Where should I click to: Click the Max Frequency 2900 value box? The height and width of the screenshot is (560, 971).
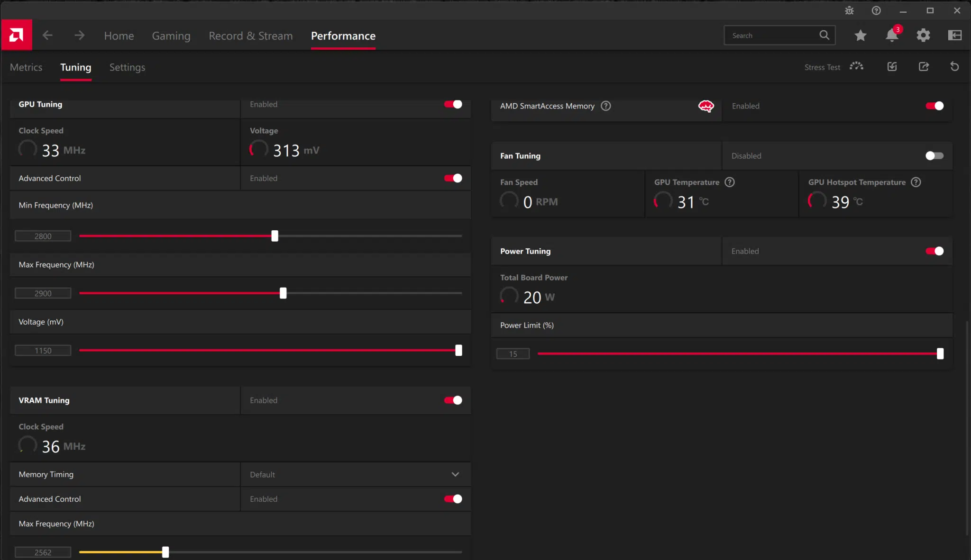tap(43, 293)
